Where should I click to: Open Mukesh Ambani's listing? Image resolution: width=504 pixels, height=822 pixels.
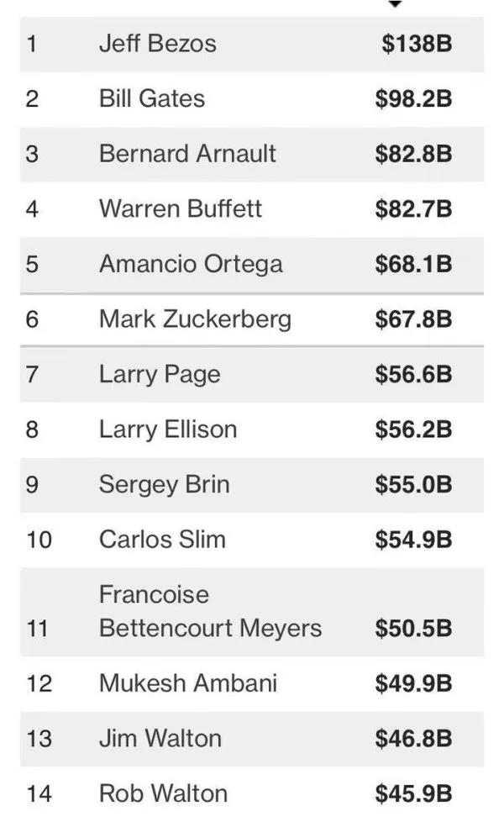[252, 683]
